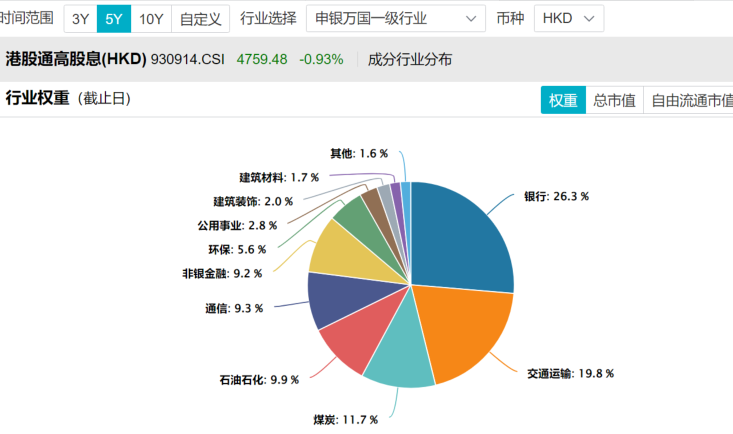
Task: Click the 煤炭: 11.7 % label
Action: click(x=345, y=420)
